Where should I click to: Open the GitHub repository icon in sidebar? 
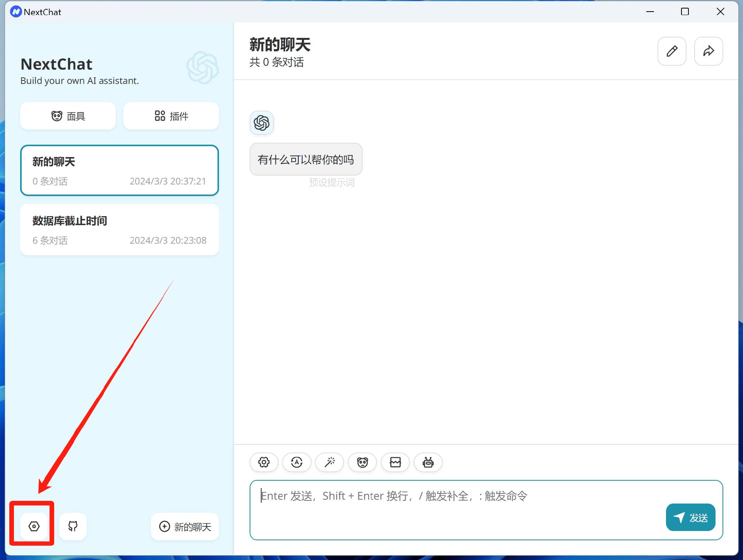pos(73,526)
